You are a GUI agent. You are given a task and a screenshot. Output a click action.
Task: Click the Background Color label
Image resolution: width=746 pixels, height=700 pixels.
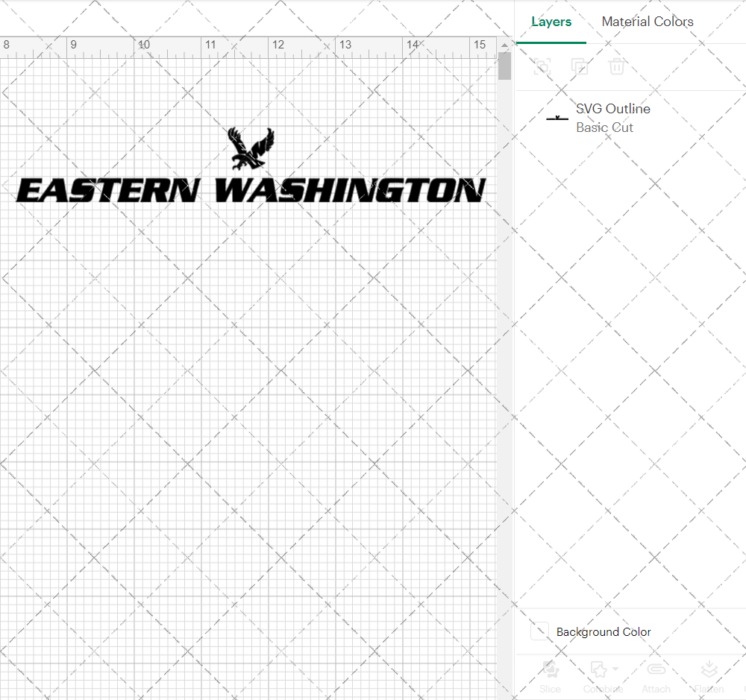[x=604, y=632]
